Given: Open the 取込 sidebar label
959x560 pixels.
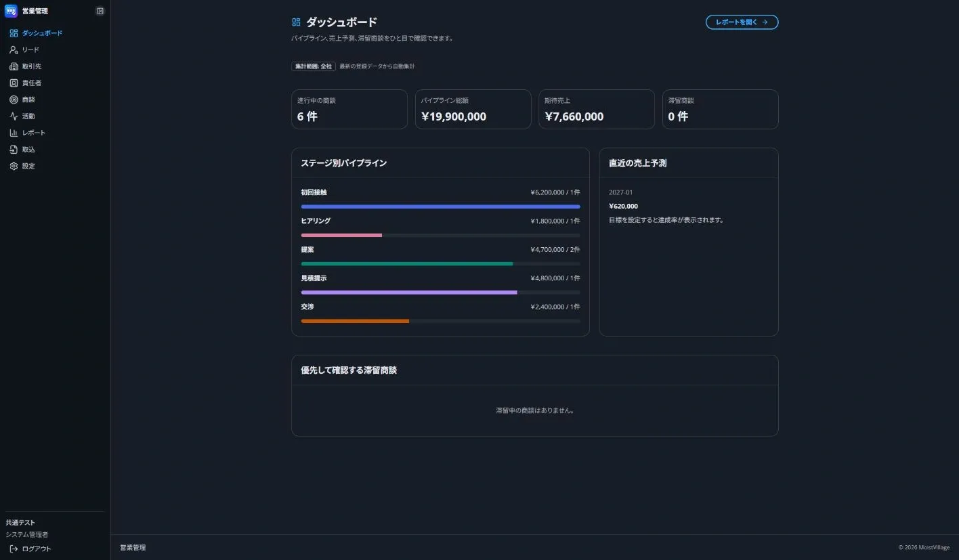Looking at the screenshot, I should click(x=28, y=149).
